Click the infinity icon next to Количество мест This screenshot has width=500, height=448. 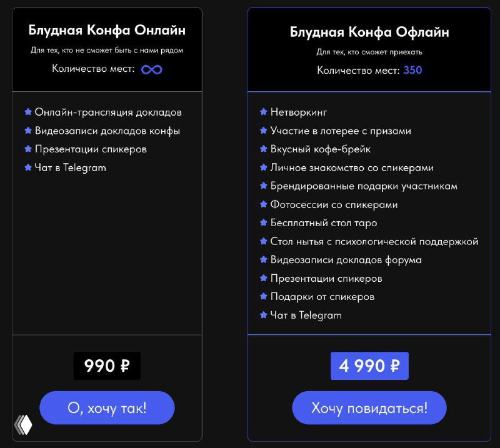(152, 69)
